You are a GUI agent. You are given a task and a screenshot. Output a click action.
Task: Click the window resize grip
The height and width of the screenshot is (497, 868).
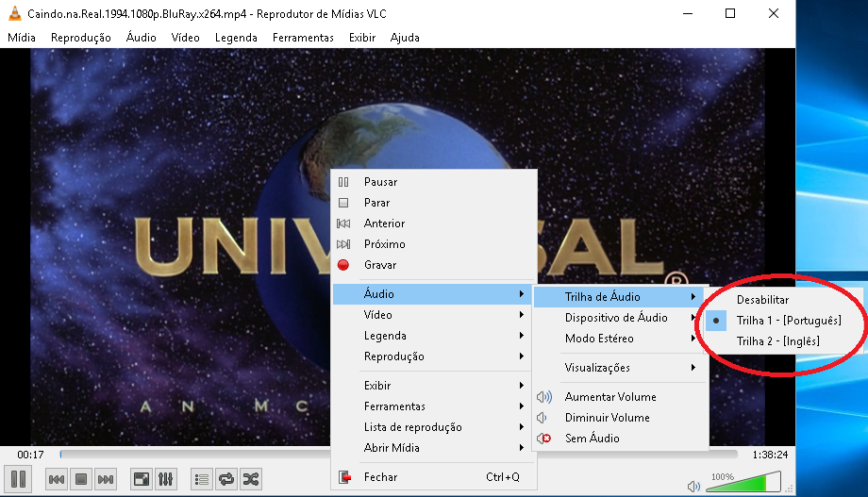click(x=790, y=489)
